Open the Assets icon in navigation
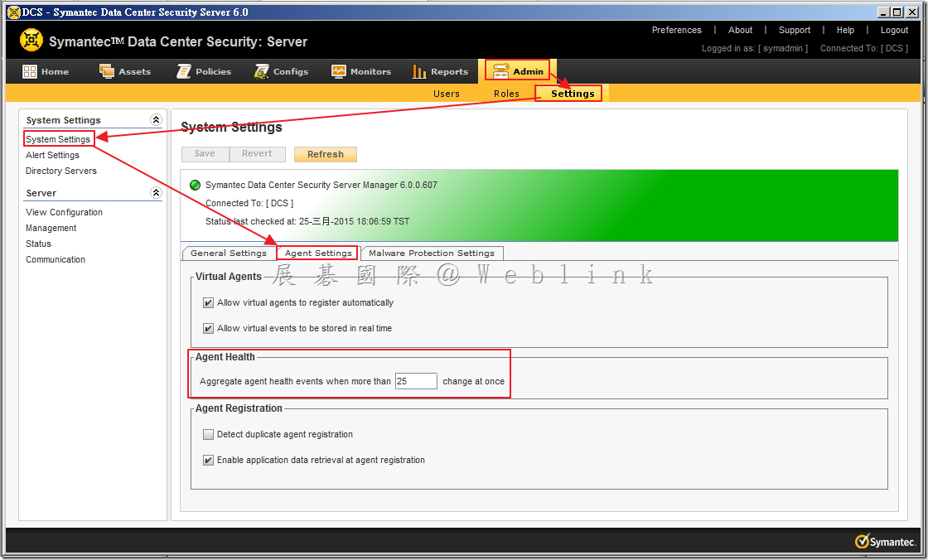 (x=107, y=71)
